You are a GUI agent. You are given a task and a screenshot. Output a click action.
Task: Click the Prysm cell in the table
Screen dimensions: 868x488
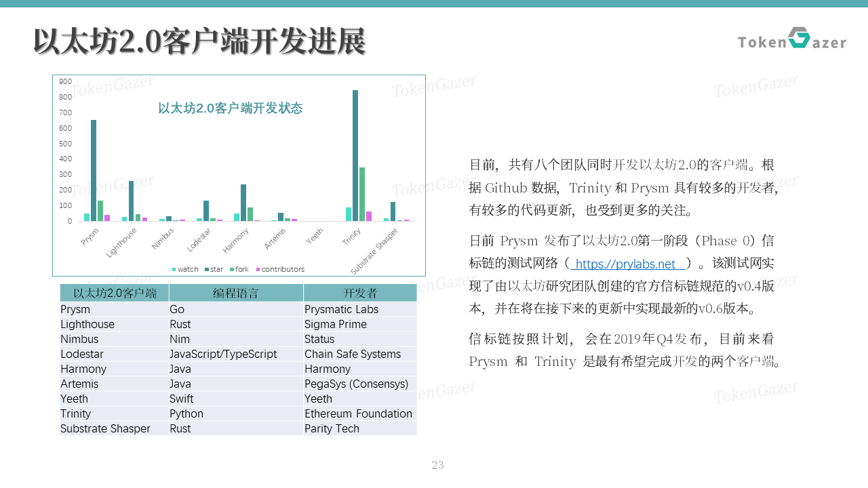pyautogui.click(x=115, y=309)
